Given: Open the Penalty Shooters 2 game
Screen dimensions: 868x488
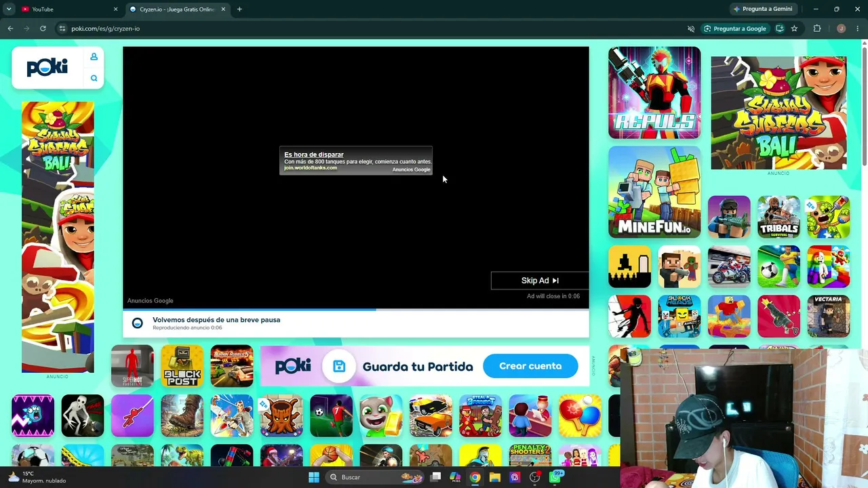Looking at the screenshot, I should (530, 455).
